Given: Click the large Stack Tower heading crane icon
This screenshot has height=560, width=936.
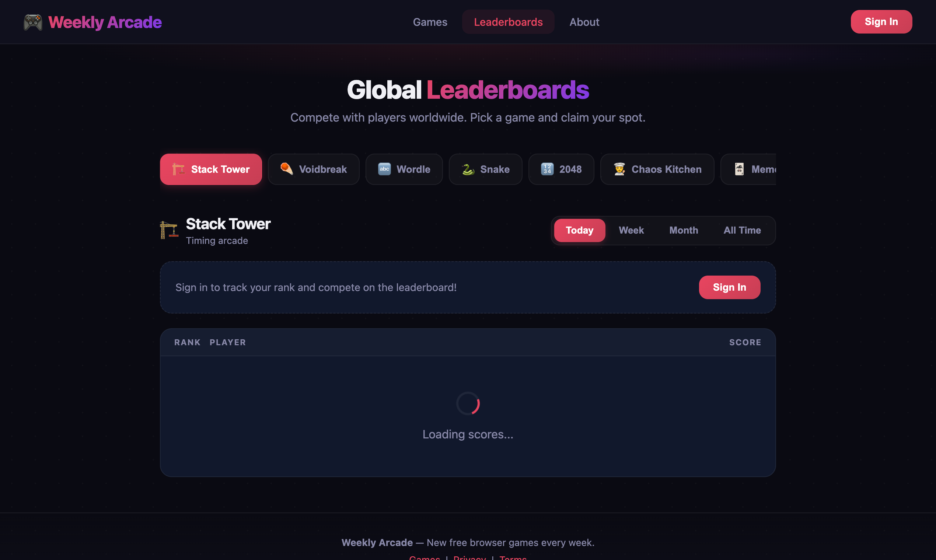Looking at the screenshot, I should (169, 230).
